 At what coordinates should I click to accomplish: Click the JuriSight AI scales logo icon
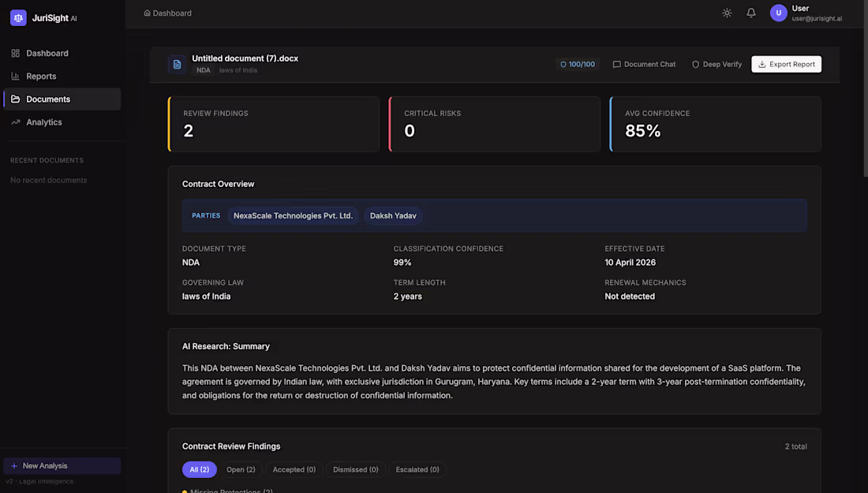[x=18, y=17]
